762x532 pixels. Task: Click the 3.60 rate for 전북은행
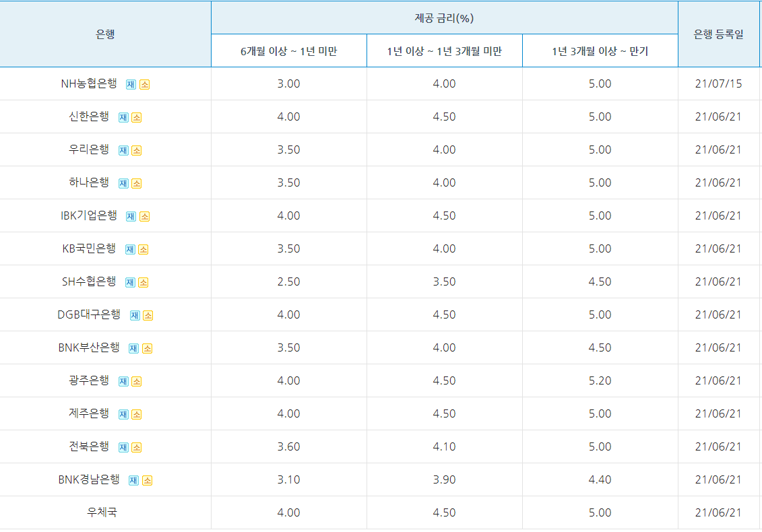click(x=288, y=447)
